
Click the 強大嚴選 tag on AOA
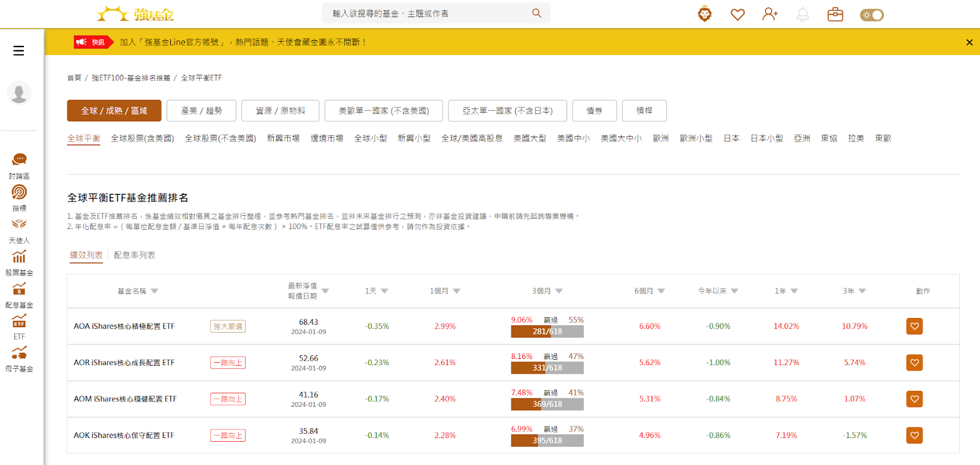coord(228,327)
